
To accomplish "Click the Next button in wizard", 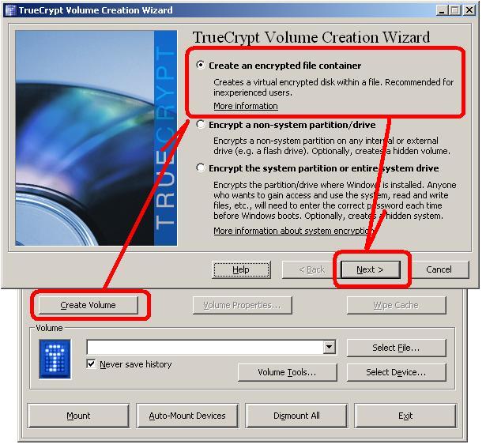I will [370, 269].
